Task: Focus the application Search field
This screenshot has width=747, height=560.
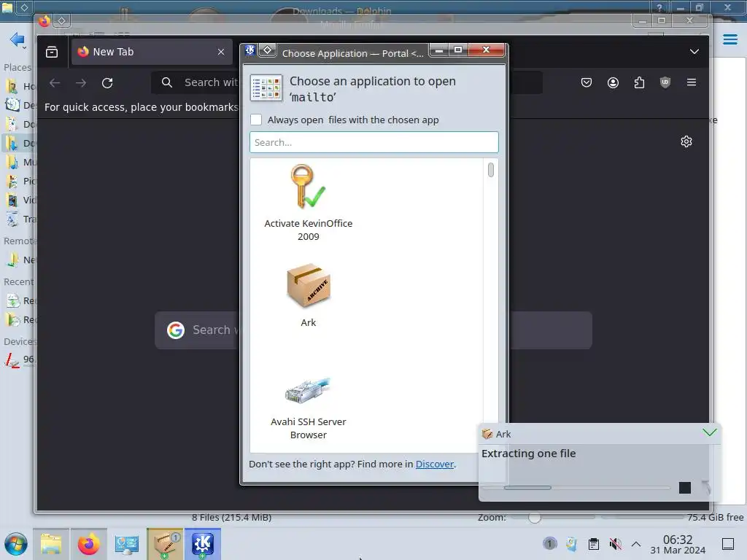Action: click(374, 142)
